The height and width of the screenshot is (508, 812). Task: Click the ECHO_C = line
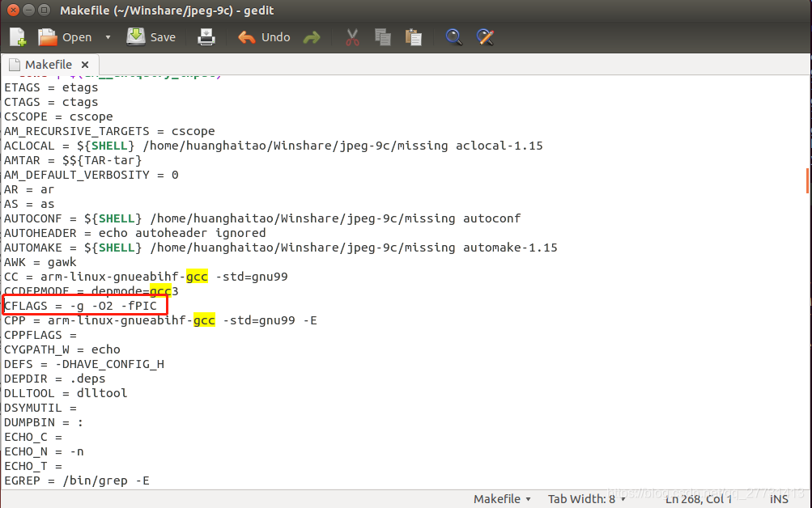click(32, 437)
